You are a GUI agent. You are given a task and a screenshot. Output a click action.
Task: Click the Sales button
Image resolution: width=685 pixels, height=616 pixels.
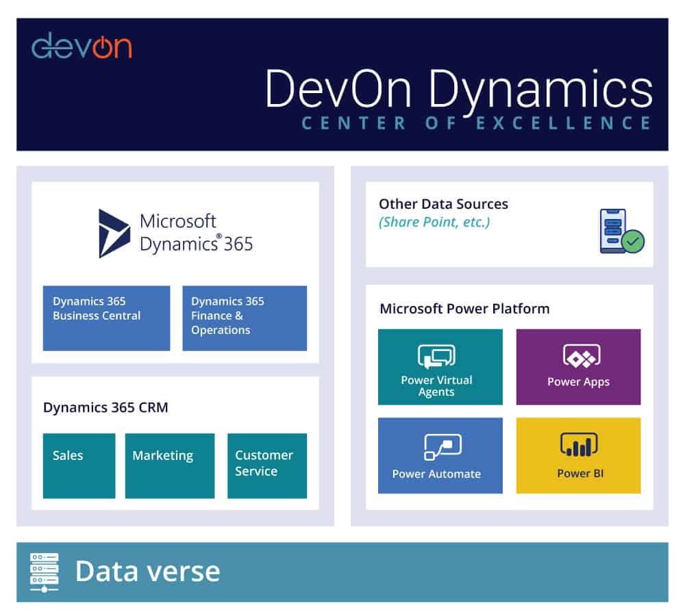click(x=78, y=465)
